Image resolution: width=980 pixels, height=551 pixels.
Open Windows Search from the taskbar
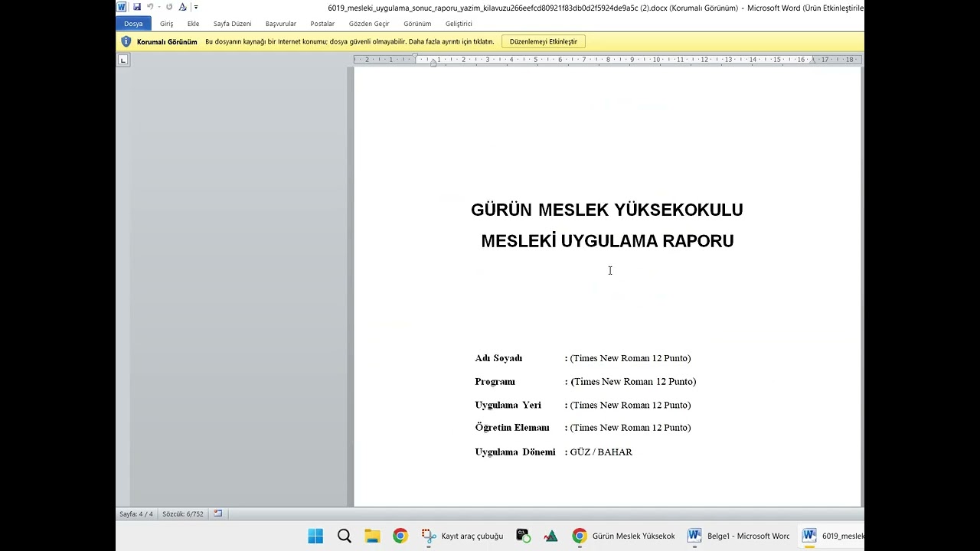point(344,536)
